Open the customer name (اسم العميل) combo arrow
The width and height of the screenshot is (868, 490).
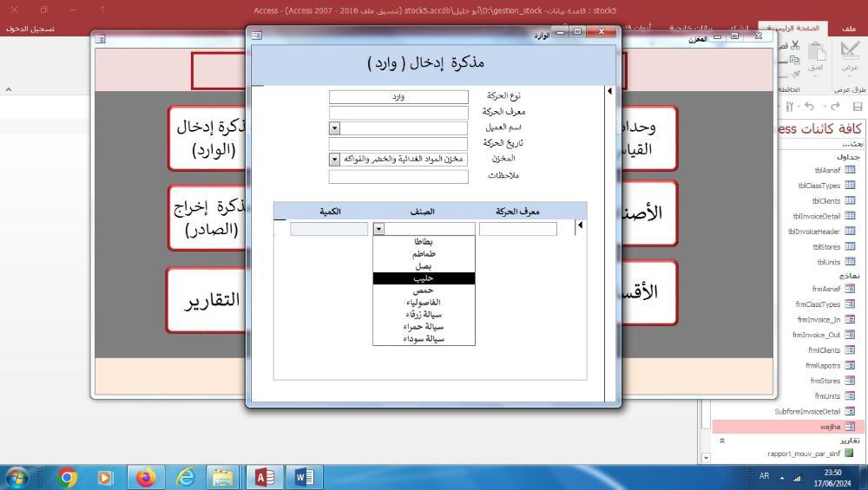(x=334, y=128)
